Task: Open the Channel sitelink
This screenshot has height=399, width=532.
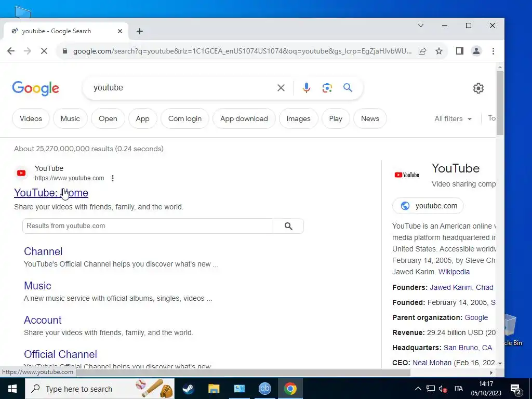Action: 43,251
